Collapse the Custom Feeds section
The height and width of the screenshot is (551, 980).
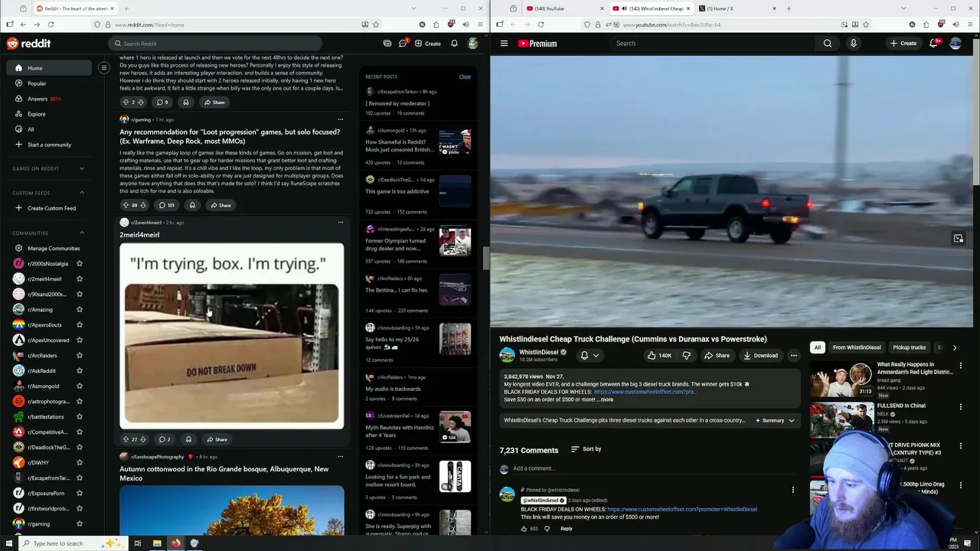click(x=82, y=193)
